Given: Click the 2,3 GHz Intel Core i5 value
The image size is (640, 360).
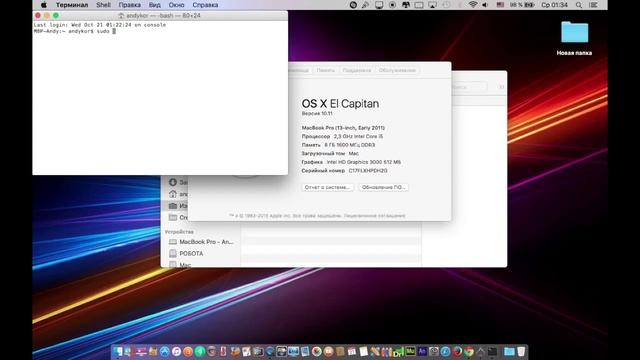Looking at the screenshot, I should (358, 136).
